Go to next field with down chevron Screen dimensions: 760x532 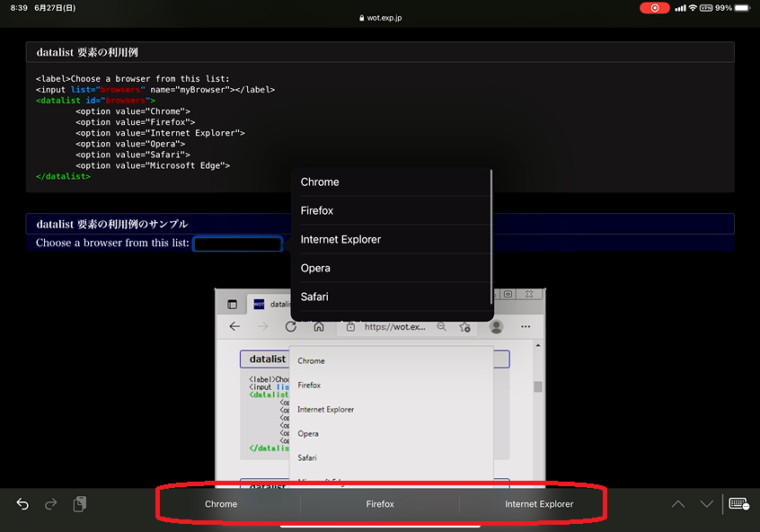[707, 504]
